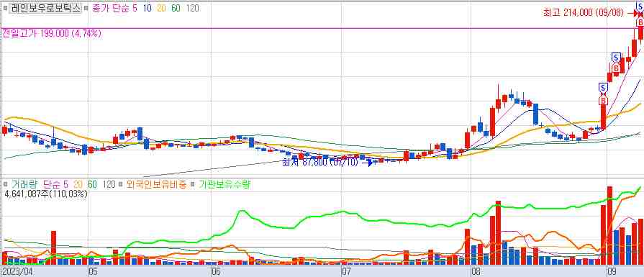644x277 pixels.
Task: Select the 단순 5 volume average label
Action: pyautogui.click(x=56, y=185)
